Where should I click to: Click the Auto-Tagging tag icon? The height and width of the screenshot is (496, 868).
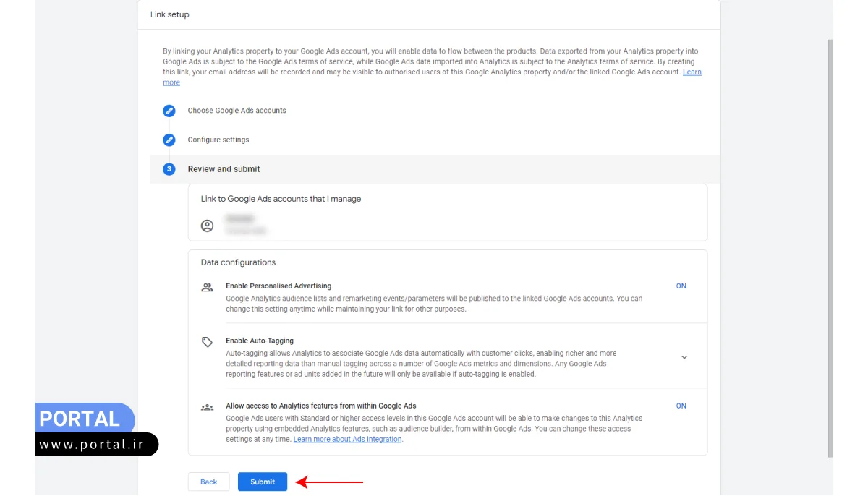207,342
